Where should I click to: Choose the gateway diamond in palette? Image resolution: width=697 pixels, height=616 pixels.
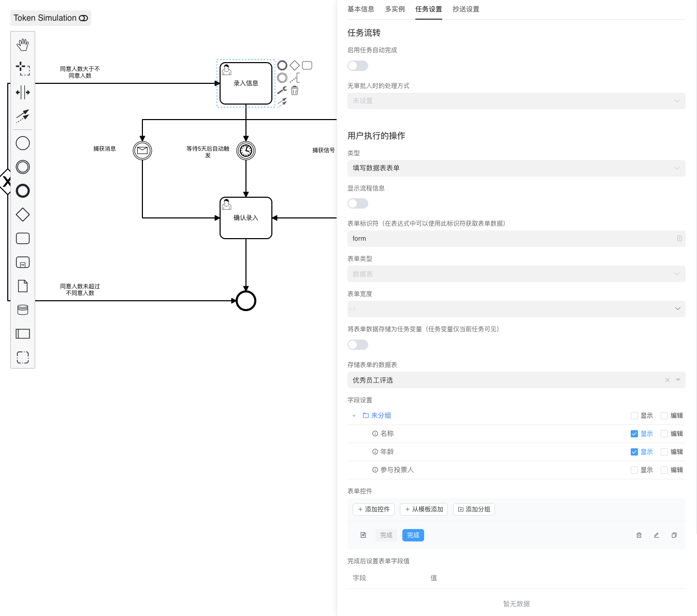pos(23,214)
